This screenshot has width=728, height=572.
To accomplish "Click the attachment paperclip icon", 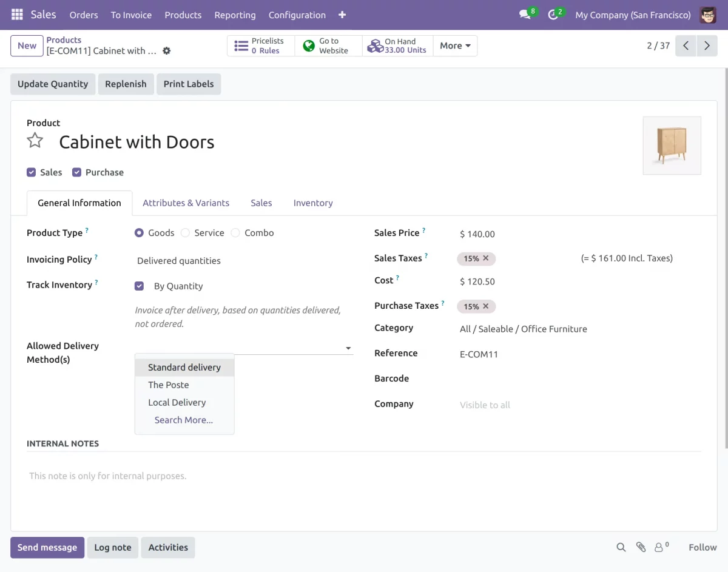I will point(641,547).
